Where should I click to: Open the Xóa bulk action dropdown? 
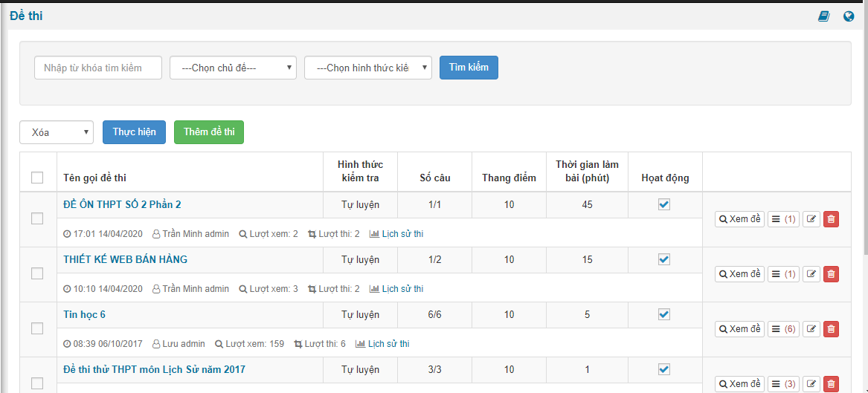click(57, 132)
